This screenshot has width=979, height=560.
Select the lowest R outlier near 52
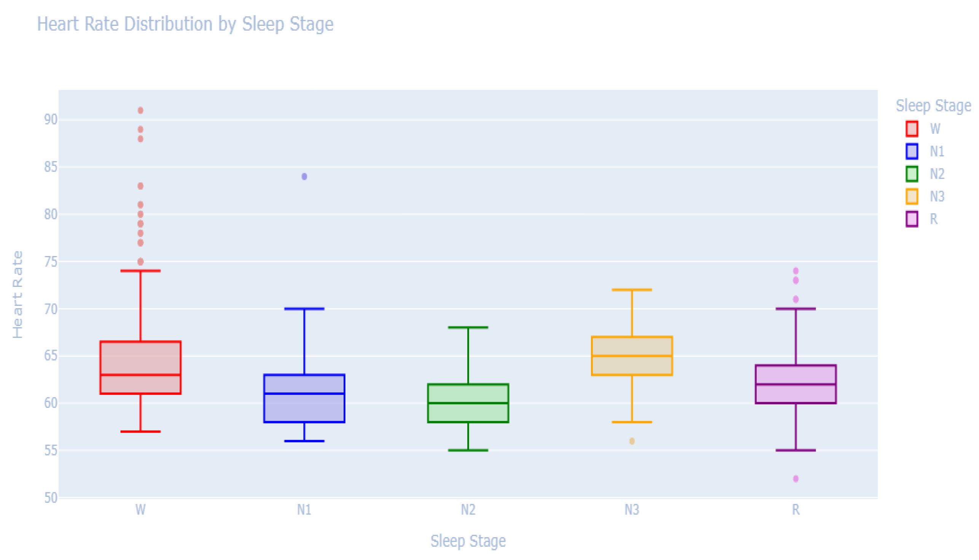[x=796, y=479]
